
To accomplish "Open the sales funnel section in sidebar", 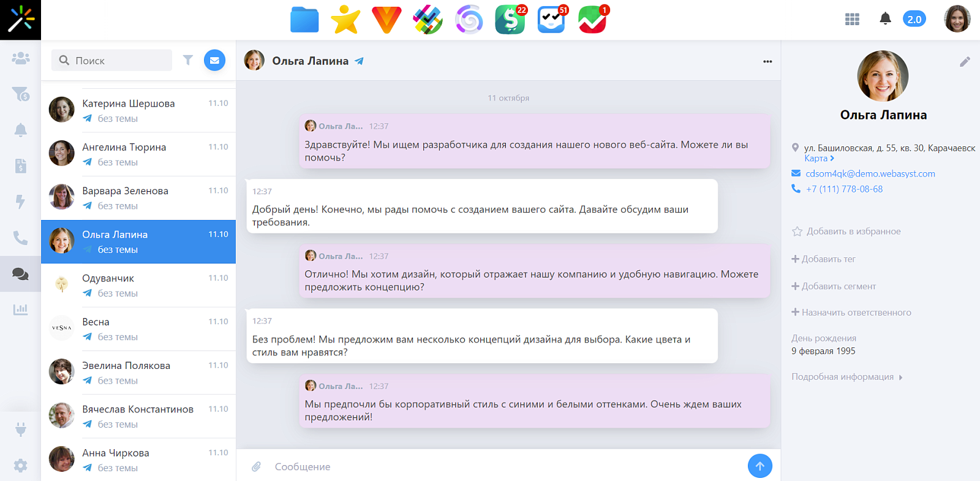I will click(20, 94).
